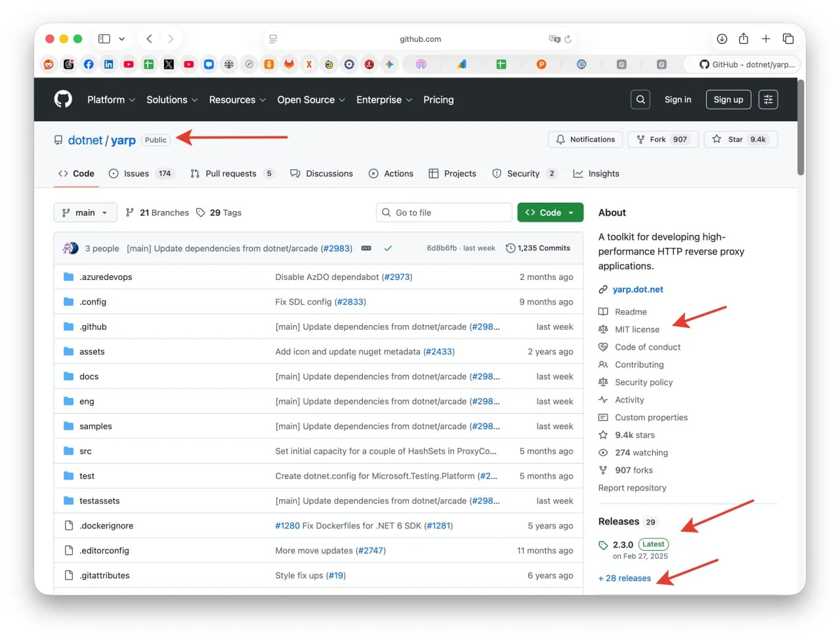Click the Safari share icon
The width and height of the screenshot is (840, 640).
click(744, 39)
